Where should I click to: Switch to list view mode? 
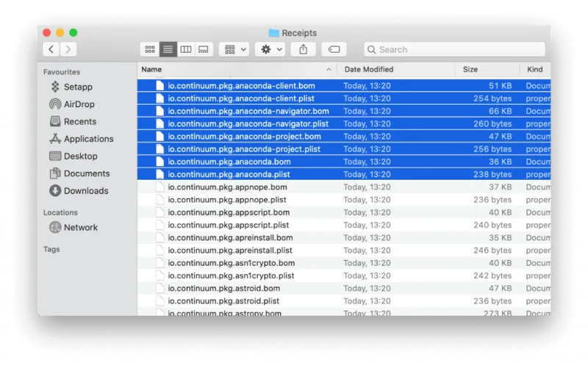(168, 49)
